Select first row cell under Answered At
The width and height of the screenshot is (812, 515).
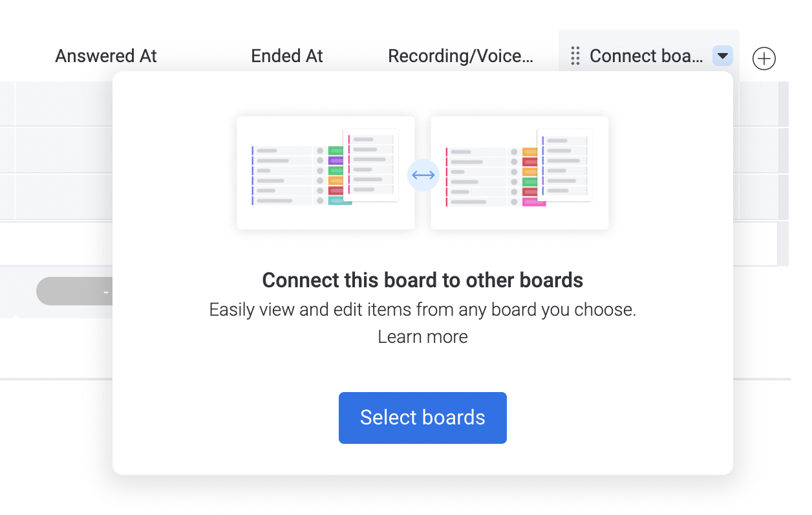64,104
